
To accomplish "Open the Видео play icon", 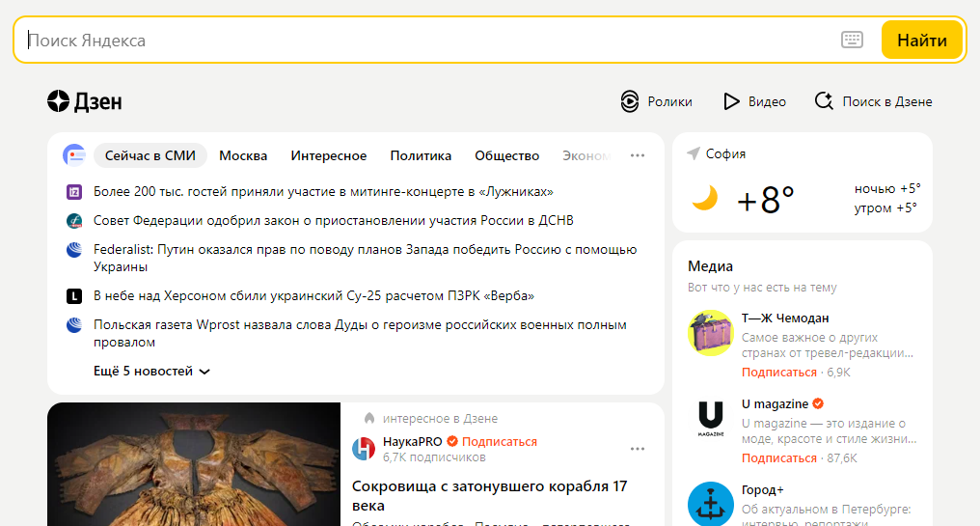I will point(730,101).
